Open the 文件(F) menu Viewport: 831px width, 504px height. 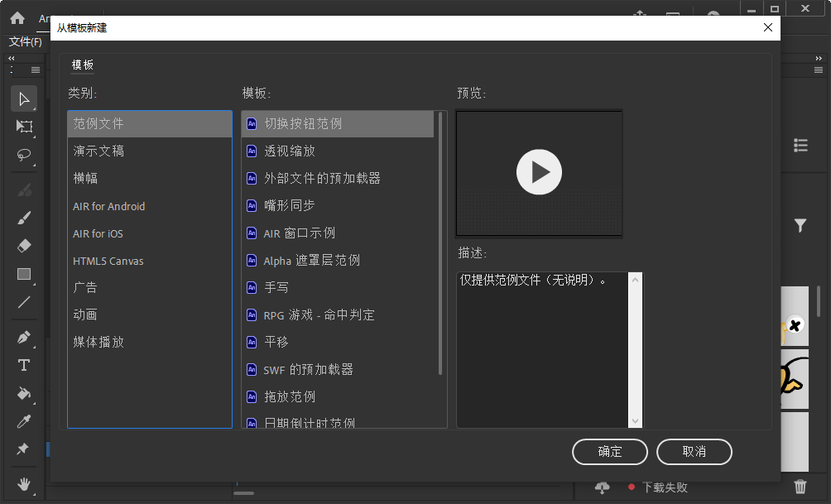tap(24, 39)
